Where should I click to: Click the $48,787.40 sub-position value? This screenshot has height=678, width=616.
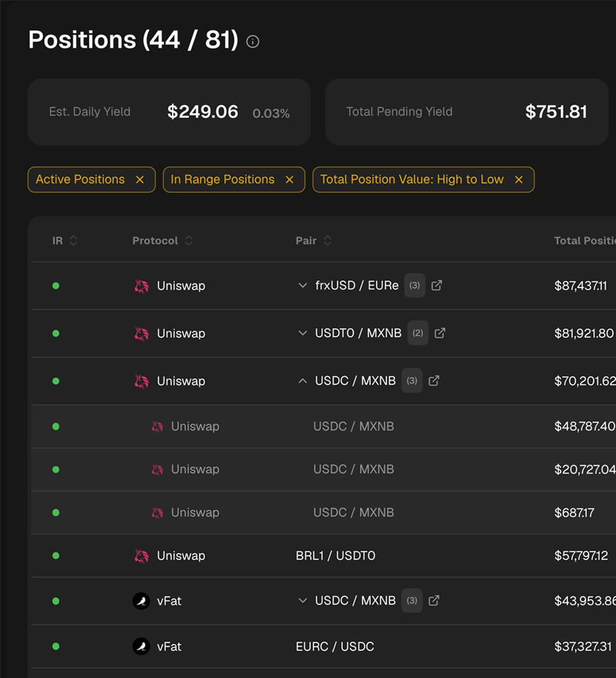(585, 426)
